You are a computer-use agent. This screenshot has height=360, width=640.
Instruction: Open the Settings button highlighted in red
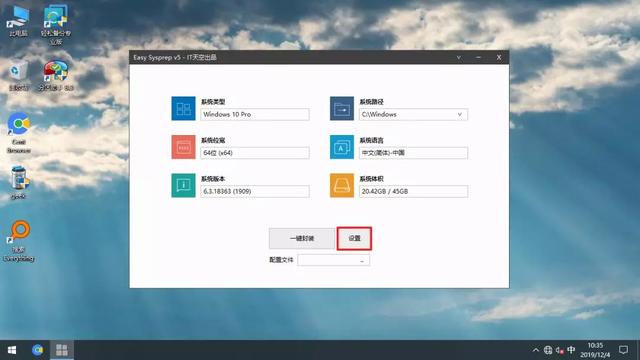(354, 238)
